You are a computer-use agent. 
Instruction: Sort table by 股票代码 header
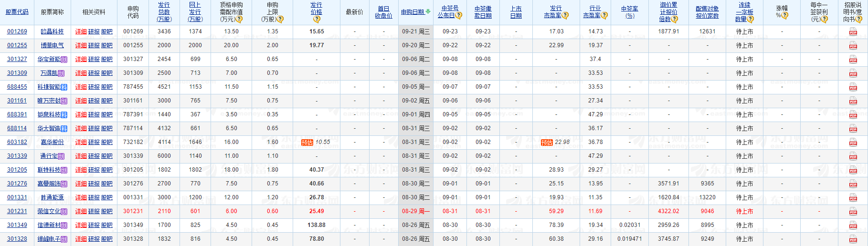[x=17, y=12]
